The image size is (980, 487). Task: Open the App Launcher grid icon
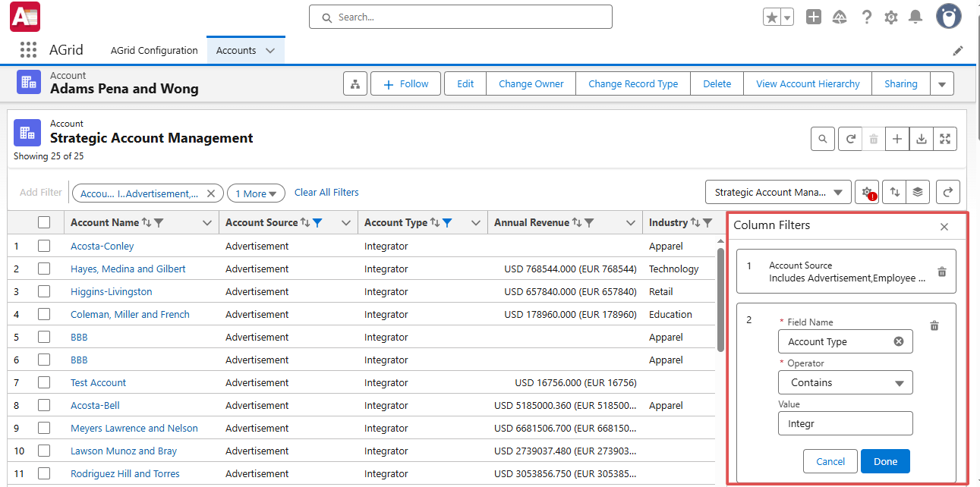pos(28,50)
